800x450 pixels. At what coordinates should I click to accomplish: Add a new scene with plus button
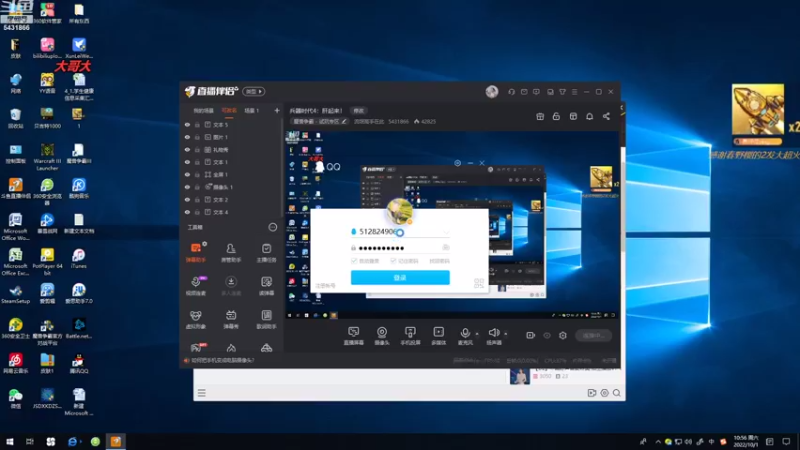277,110
